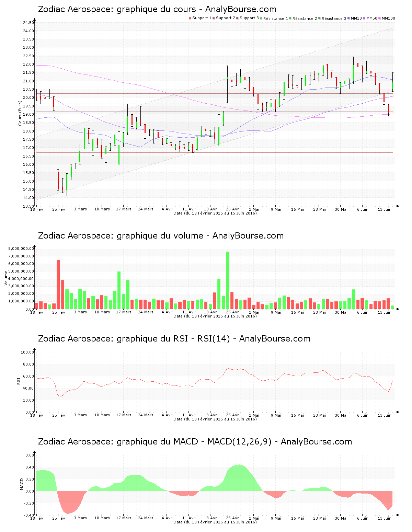Click the 'RSI' vertical axis label
This screenshot has height=532, width=412.
[x=18, y=381]
